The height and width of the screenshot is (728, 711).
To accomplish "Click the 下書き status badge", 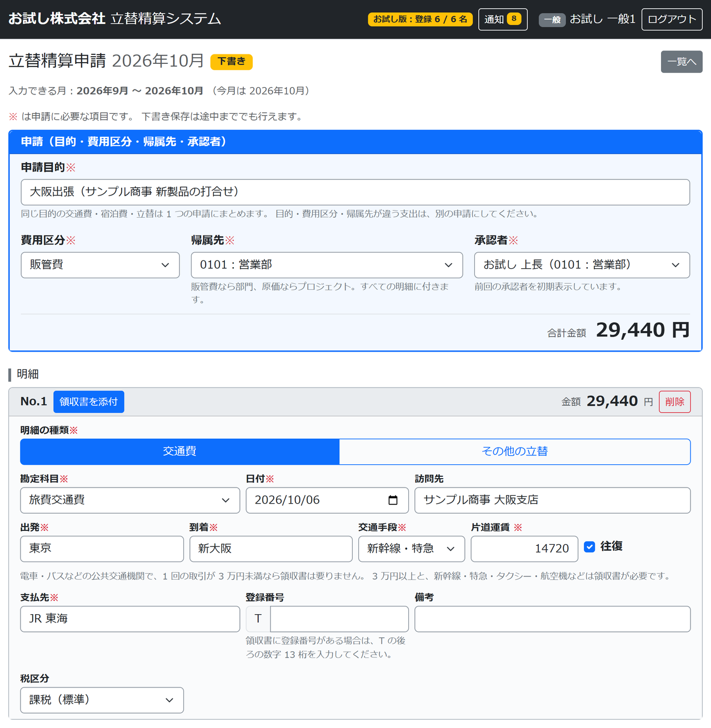I will coord(232,62).
